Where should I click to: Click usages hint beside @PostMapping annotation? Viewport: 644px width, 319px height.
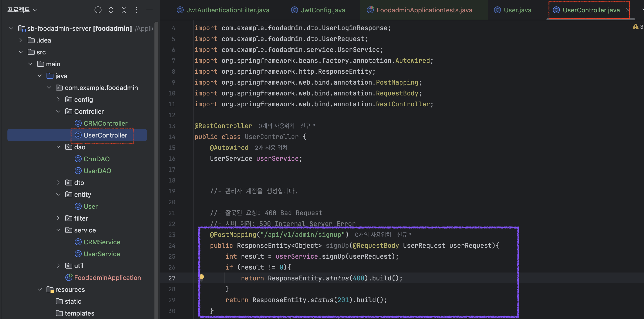[x=373, y=234]
